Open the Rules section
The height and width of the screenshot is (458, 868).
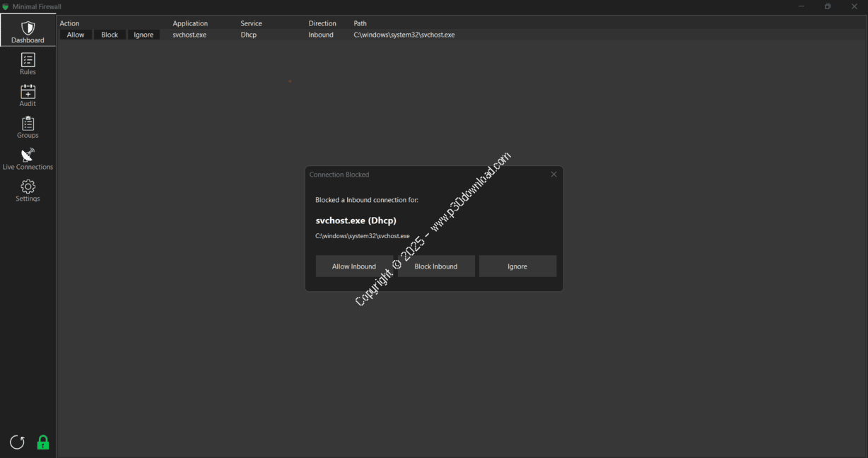[28, 64]
